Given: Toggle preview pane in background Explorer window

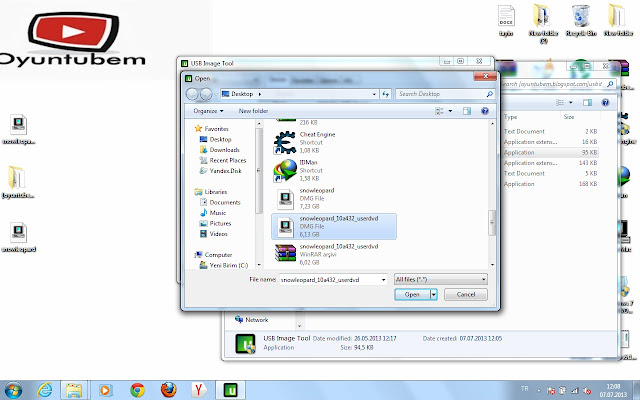Looking at the screenshot, I should pyautogui.click(x=587, y=102).
